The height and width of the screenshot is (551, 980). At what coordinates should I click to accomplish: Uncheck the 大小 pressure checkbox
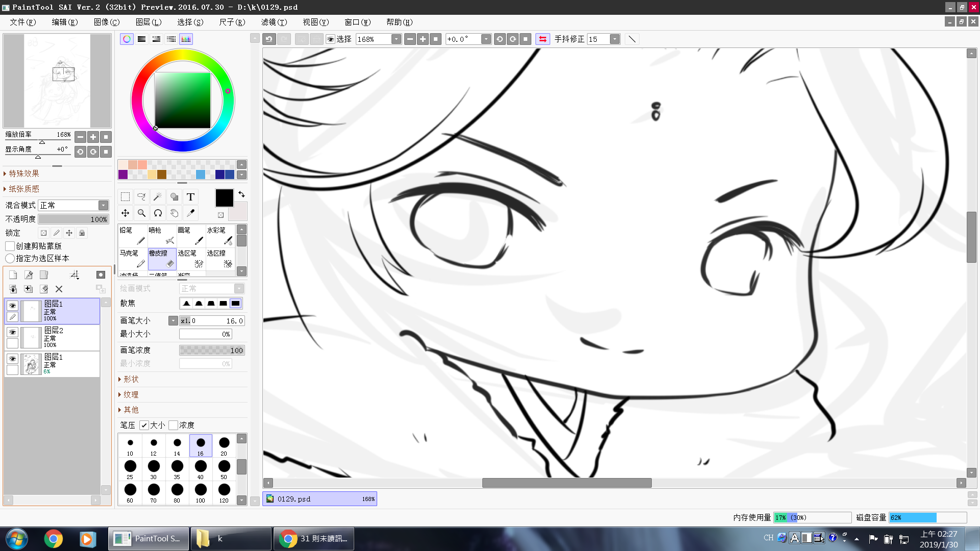tap(144, 425)
